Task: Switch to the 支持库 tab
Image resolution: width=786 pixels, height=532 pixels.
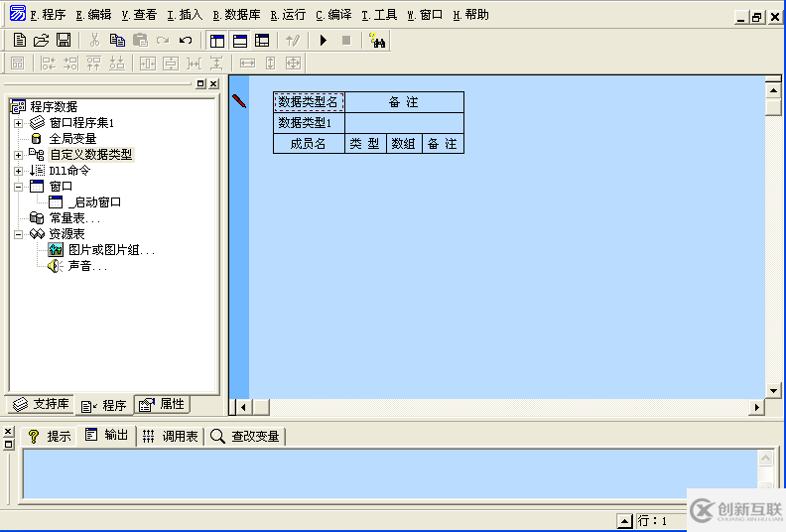Action: click(x=40, y=404)
